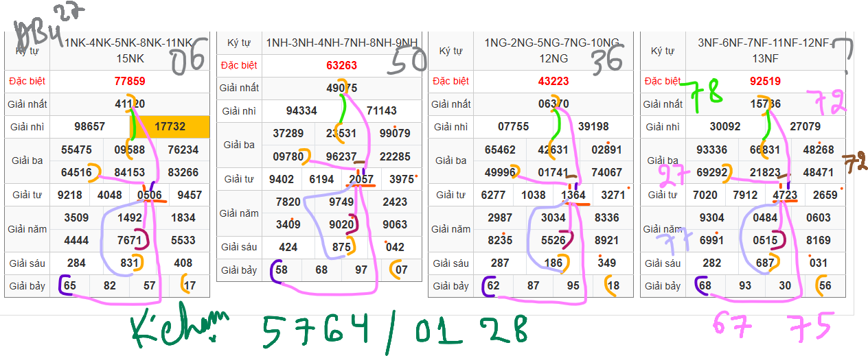Select the red special prize 63263
The image size is (868, 356).
[341, 66]
